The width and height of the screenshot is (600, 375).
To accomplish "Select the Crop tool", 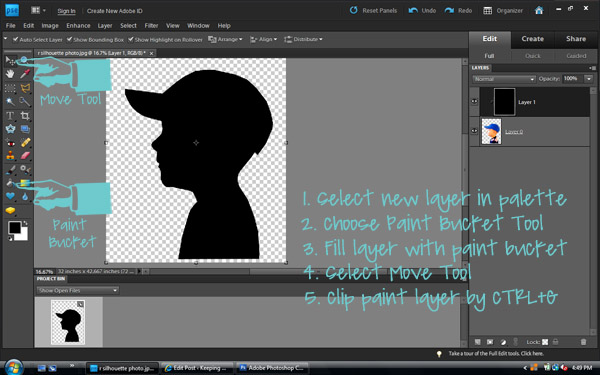I will click(x=25, y=116).
